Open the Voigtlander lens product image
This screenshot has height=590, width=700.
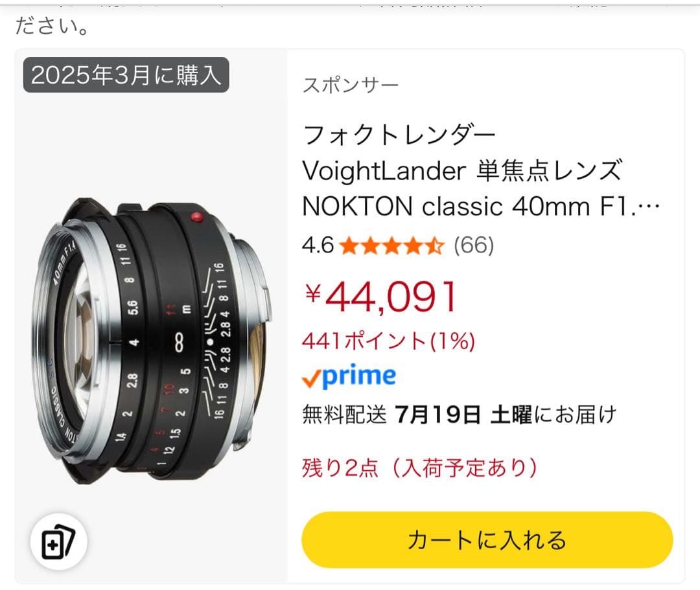[x=152, y=341]
